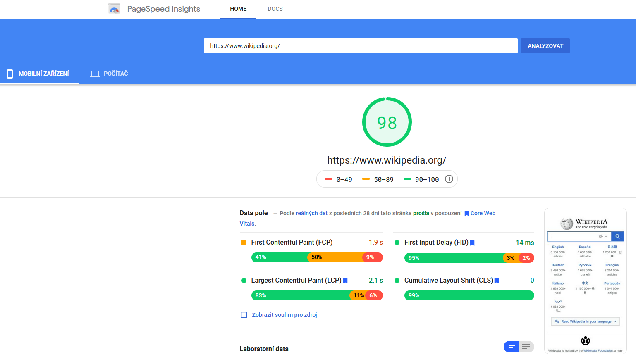The height and width of the screenshot is (364, 636).
Task: Switch to Mobilní zařízení tab
Action: pos(40,74)
